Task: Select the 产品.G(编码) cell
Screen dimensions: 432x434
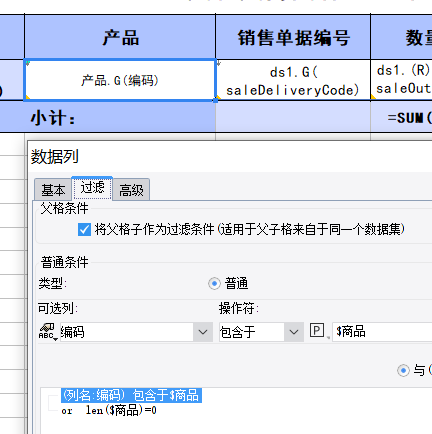Action: coord(120,80)
